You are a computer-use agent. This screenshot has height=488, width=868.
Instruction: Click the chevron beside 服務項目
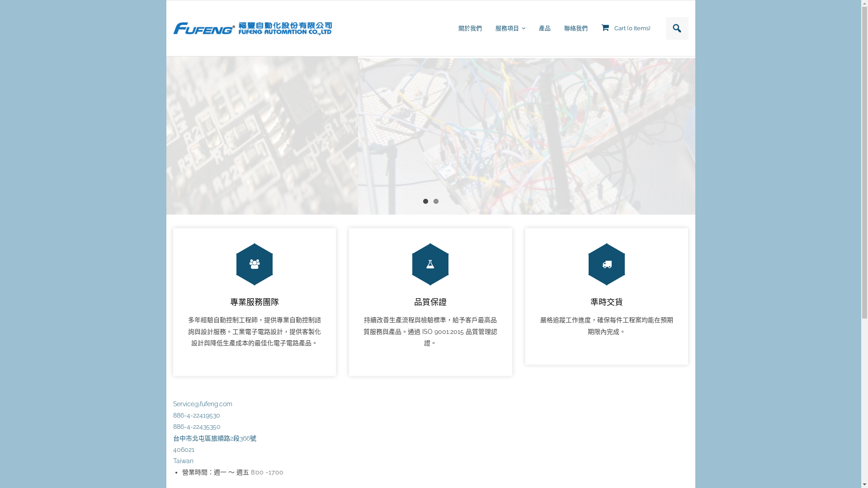(524, 28)
